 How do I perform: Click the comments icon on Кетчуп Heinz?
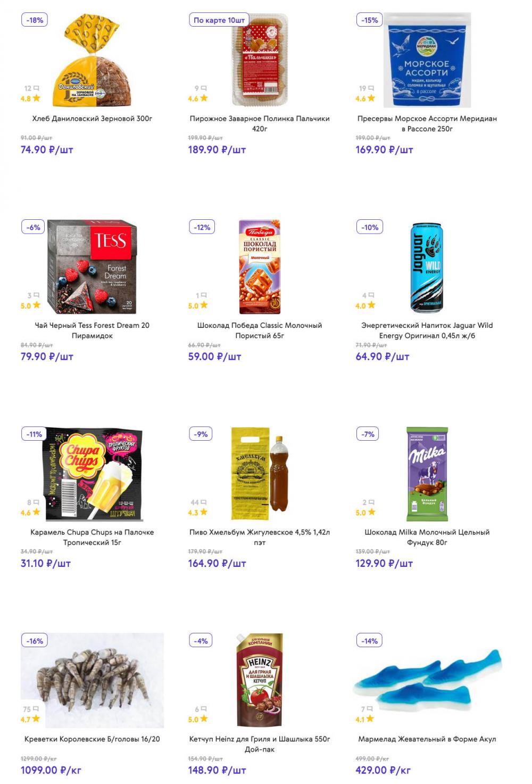pos(204,709)
